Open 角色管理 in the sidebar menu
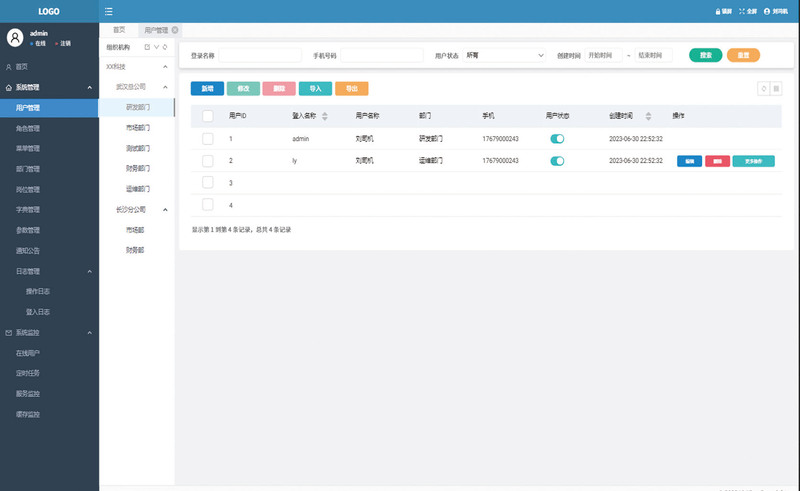 (x=28, y=128)
